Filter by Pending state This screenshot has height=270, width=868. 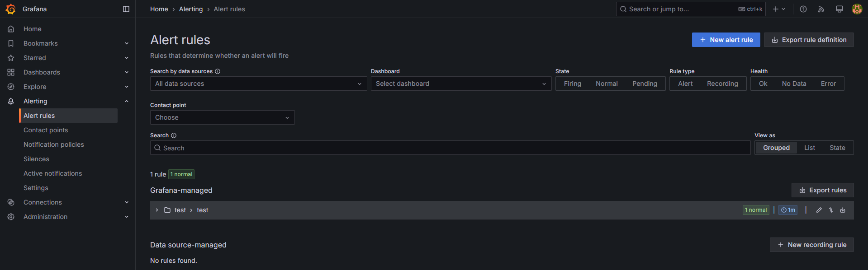[645, 84]
